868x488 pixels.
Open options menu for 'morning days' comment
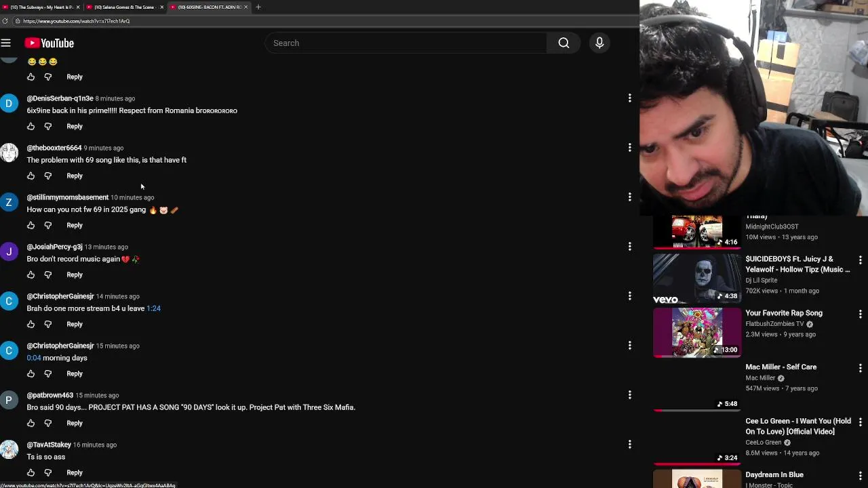click(629, 346)
